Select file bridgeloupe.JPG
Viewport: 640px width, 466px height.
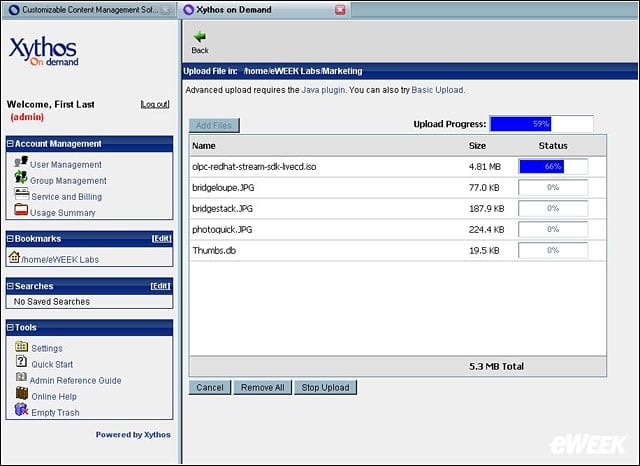coord(223,188)
